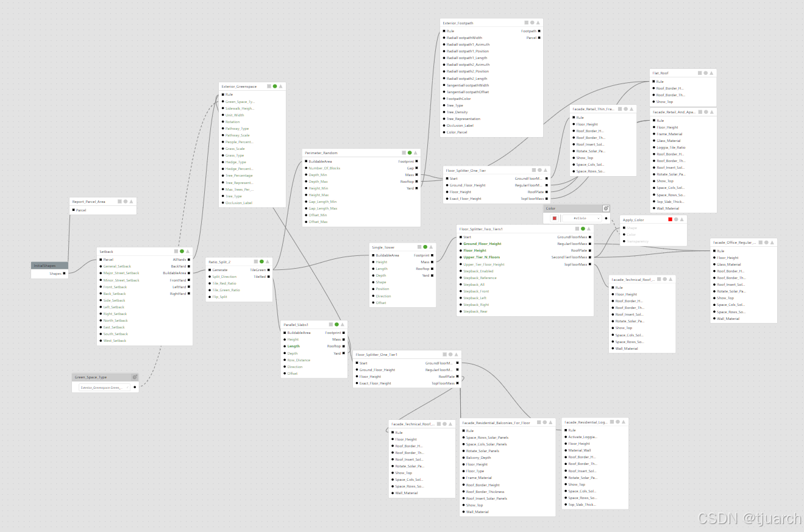
Task: Toggle the green circle on Single_Tower node
Action: (425, 247)
